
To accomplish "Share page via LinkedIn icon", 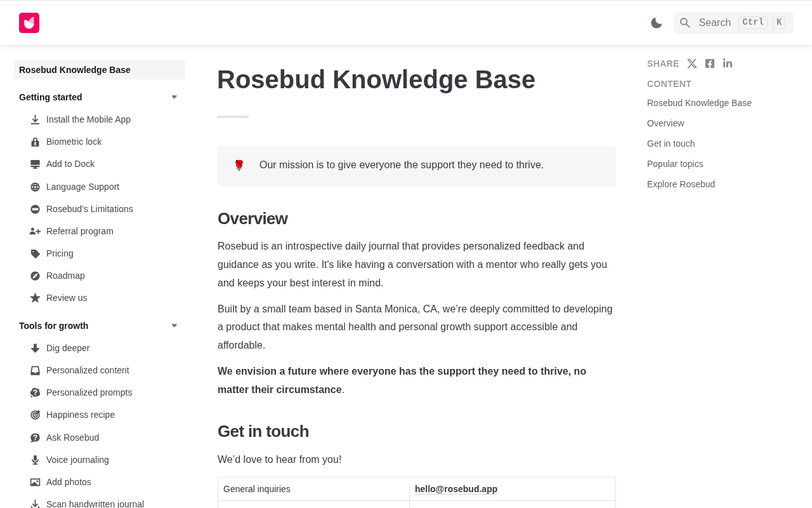I will [x=728, y=63].
